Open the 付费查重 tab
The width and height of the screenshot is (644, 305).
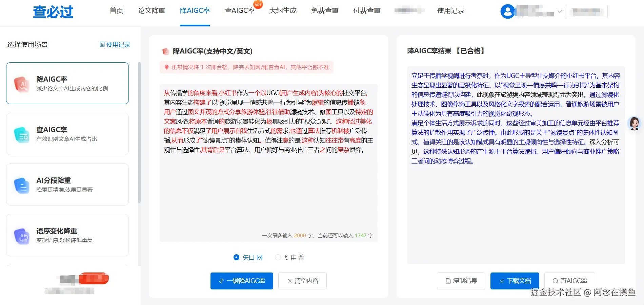click(367, 10)
